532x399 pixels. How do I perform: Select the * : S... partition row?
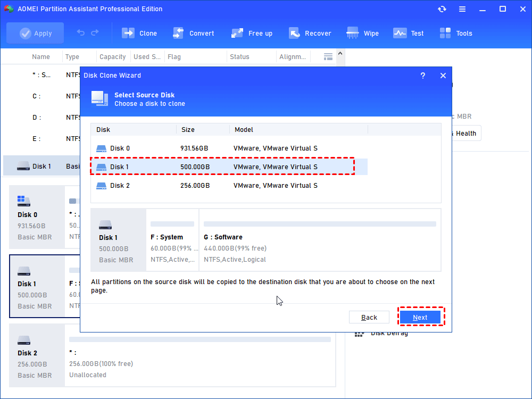(41, 75)
